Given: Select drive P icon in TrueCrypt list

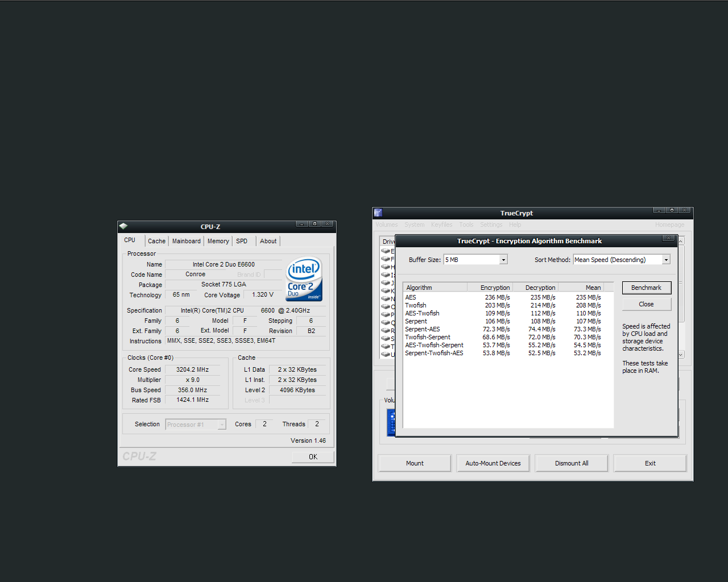Looking at the screenshot, I should point(386,314).
